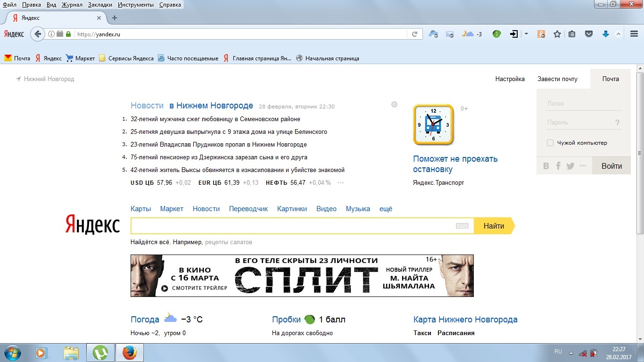Close the Яндекс tab
This screenshot has width=644, height=362.
[99, 18]
